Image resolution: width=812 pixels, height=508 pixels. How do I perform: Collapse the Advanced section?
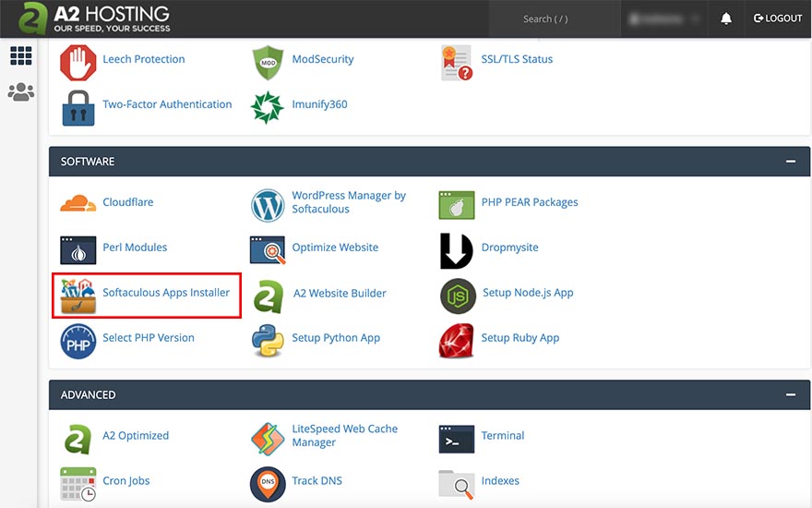click(790, 394)
